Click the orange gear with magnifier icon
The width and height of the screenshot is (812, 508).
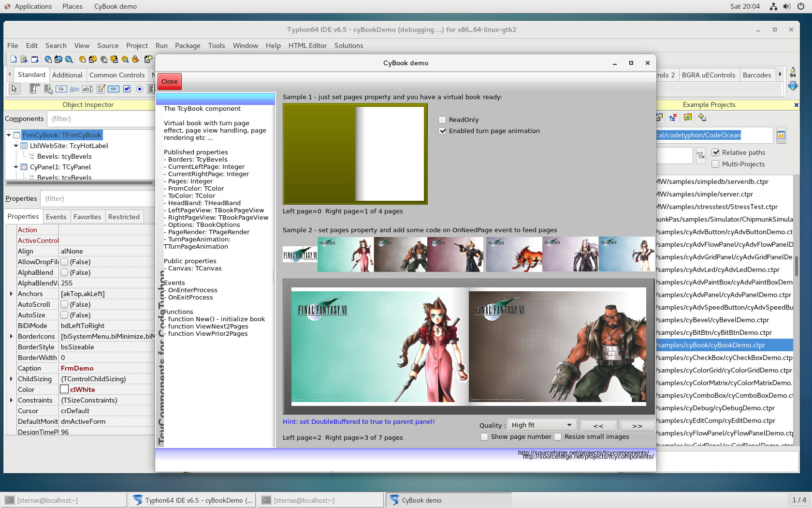125,59
